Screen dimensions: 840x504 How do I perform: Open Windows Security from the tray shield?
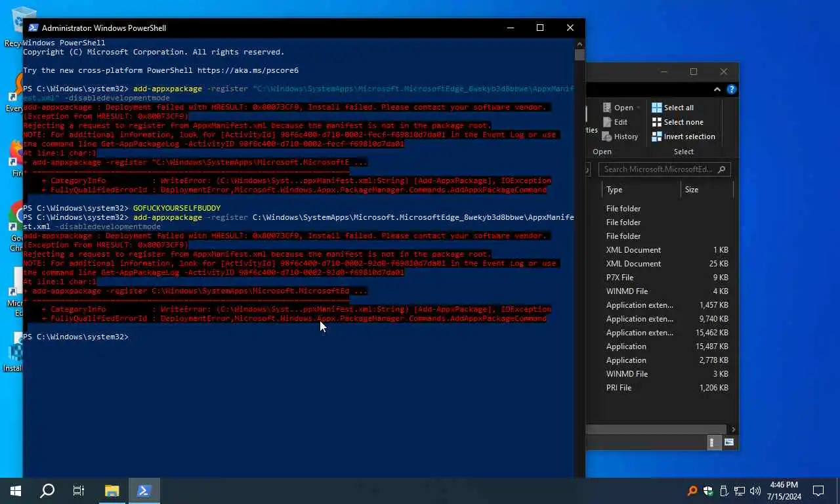[x=708, y=490]
